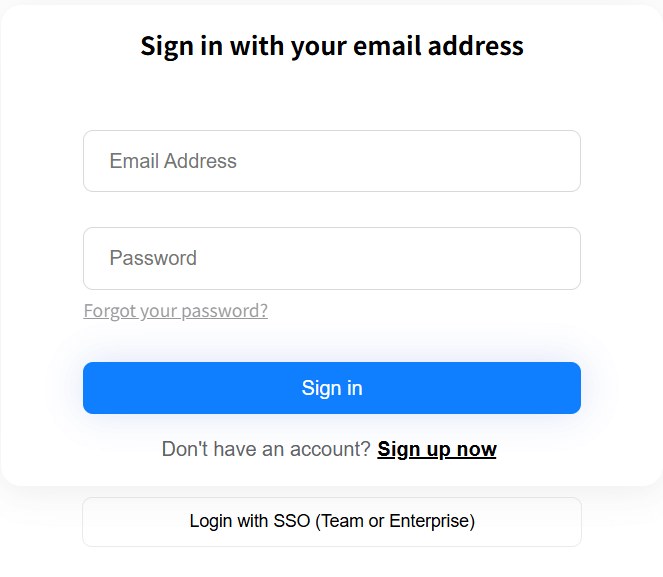Click the "Password" placeholder text
Image resolution: width=663 pixels, height=577 pixels.
point(153,258)
